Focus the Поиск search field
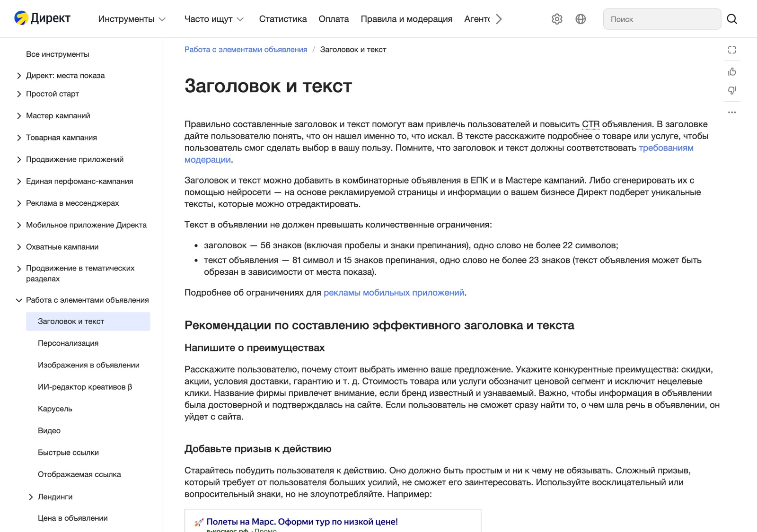The width and height of the screenshot is (757, 532). click(662, 19)
